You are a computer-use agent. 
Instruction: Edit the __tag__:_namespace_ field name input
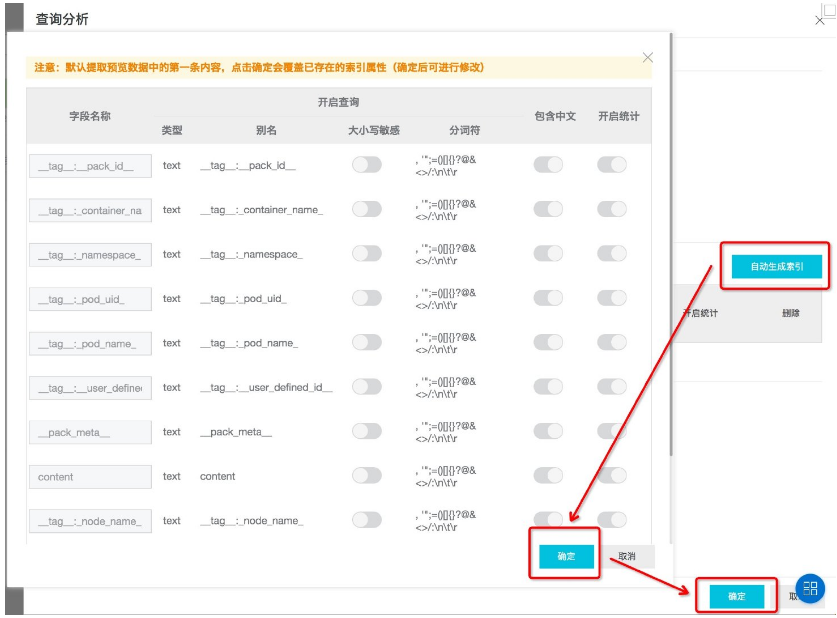pyautogui.click(x=90, y=255)
